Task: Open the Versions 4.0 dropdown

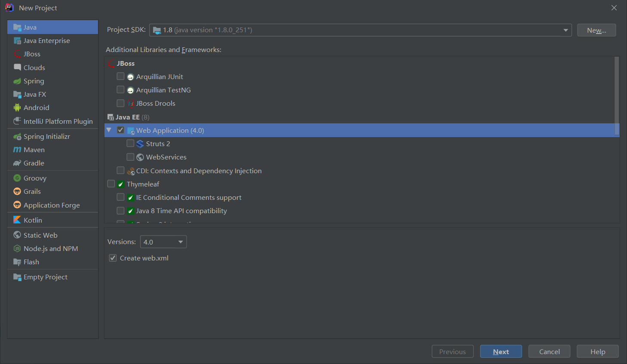Action: coord(163,242)
